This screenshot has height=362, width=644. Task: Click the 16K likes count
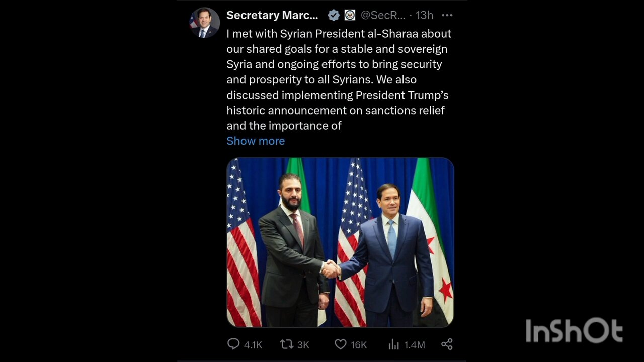359,345
